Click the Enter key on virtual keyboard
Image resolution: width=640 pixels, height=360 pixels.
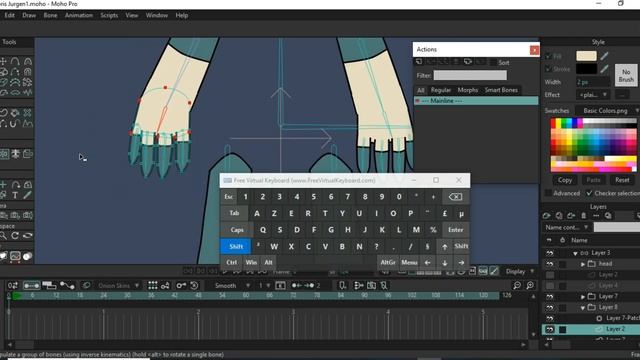[x=455, y=230]
